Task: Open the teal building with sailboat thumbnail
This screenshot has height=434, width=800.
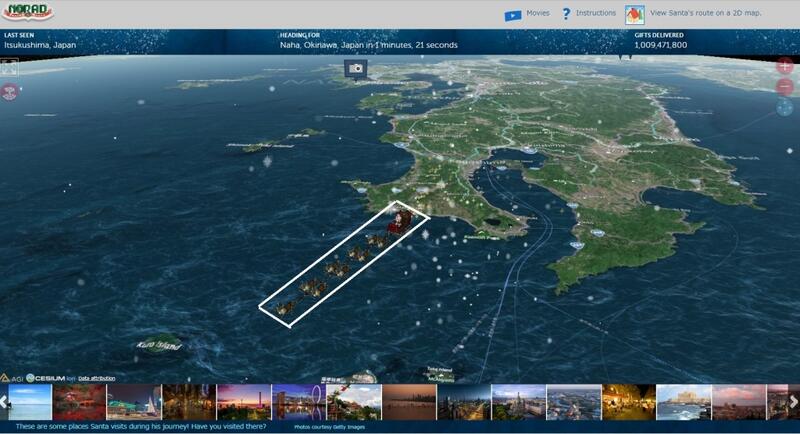Action: [x=134, y=402]
